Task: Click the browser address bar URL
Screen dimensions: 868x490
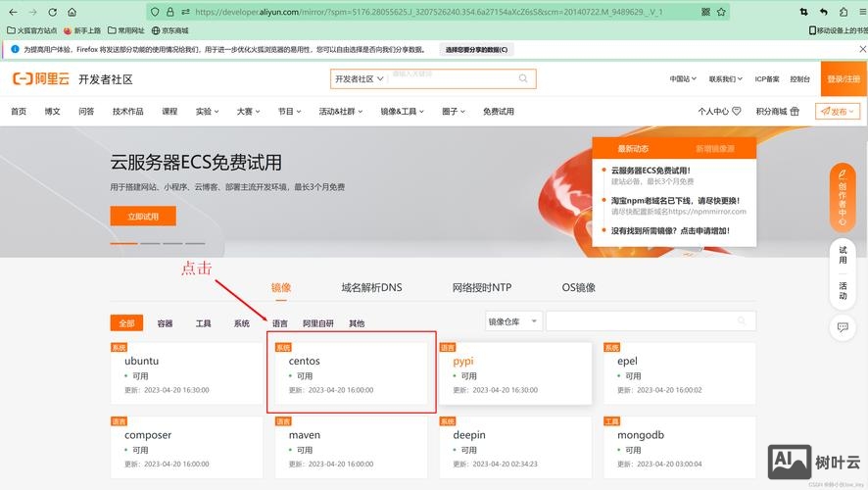Action: coord(429,12)
